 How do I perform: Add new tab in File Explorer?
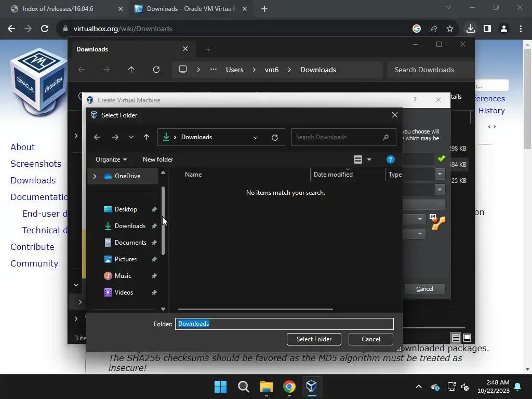point(208,49)
